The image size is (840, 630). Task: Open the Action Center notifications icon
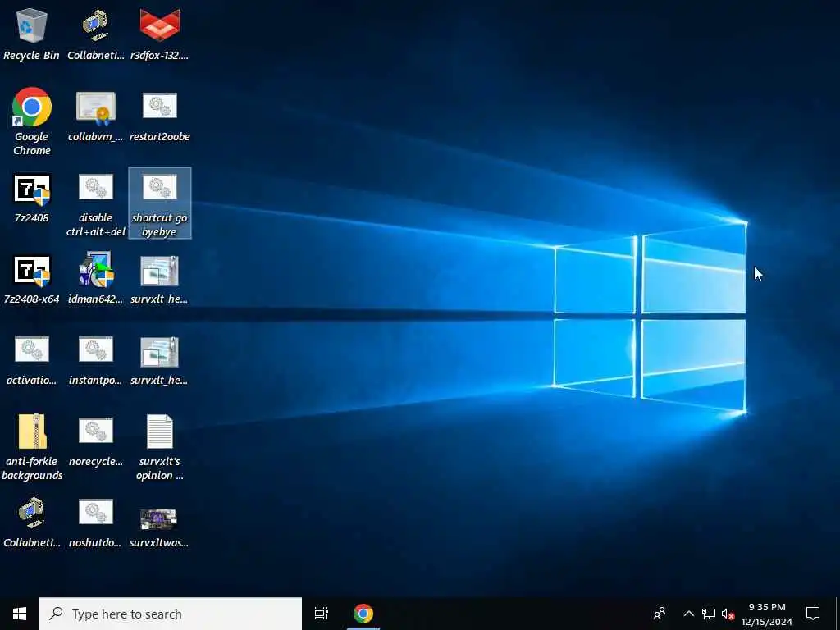pos(813,614)
